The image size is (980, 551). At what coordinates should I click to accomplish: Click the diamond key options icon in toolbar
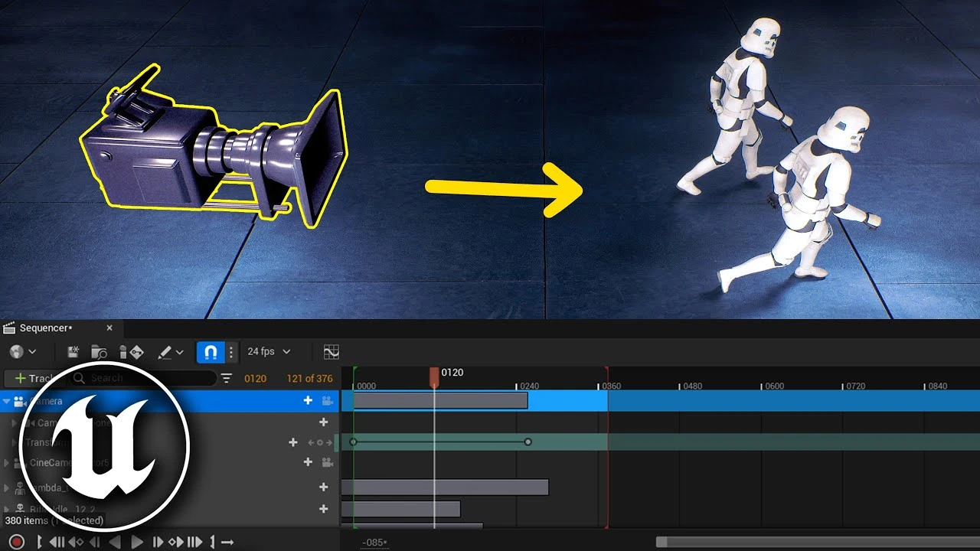[x=136, y=352]
